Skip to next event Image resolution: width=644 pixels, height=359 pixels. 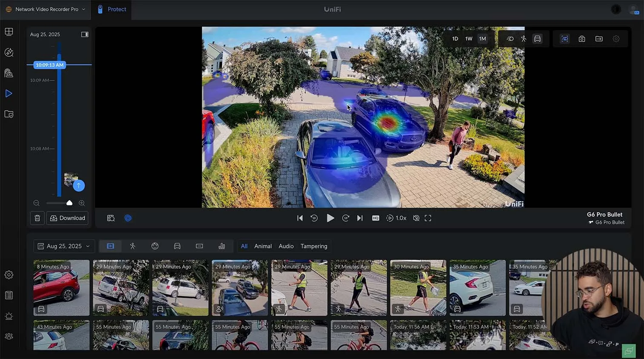click(x=360, y=218)
